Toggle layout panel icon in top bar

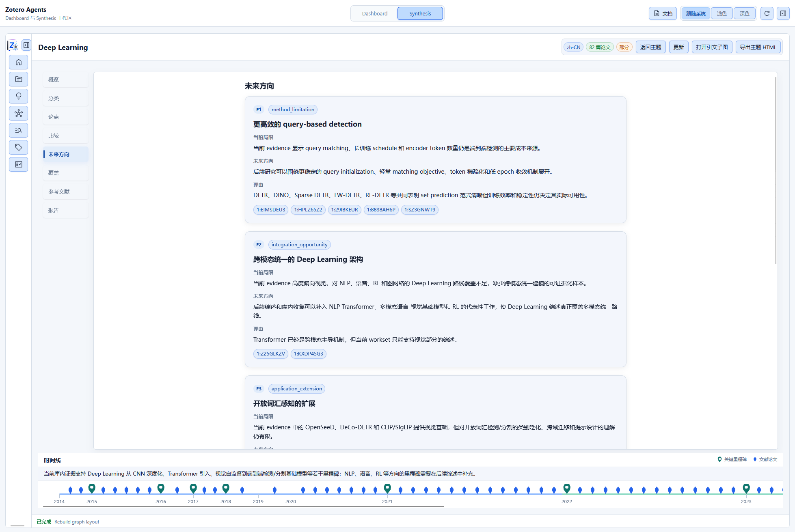(783, 13)
